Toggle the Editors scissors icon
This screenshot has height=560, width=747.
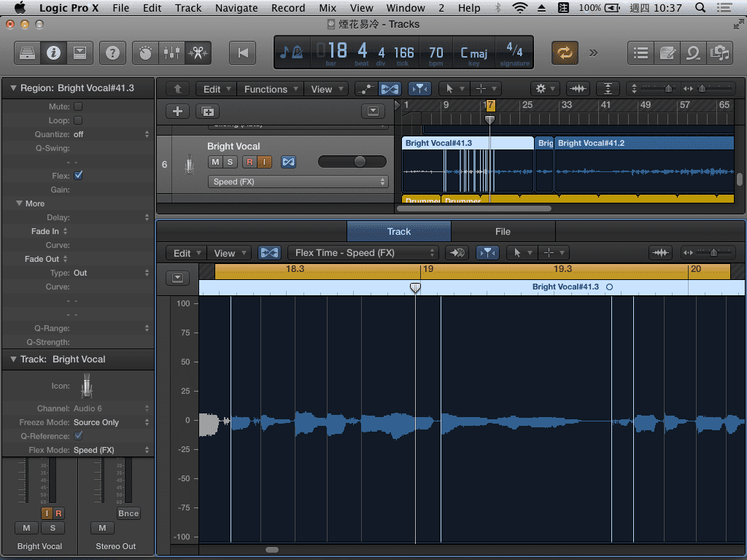click(x=198, y=52)
